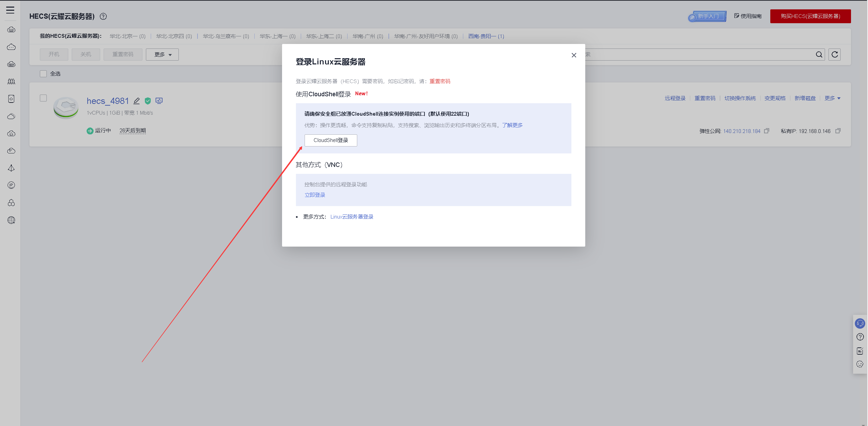Click the search magnifier icon
This screenshot has width=868, height=426.
[819, 54]
